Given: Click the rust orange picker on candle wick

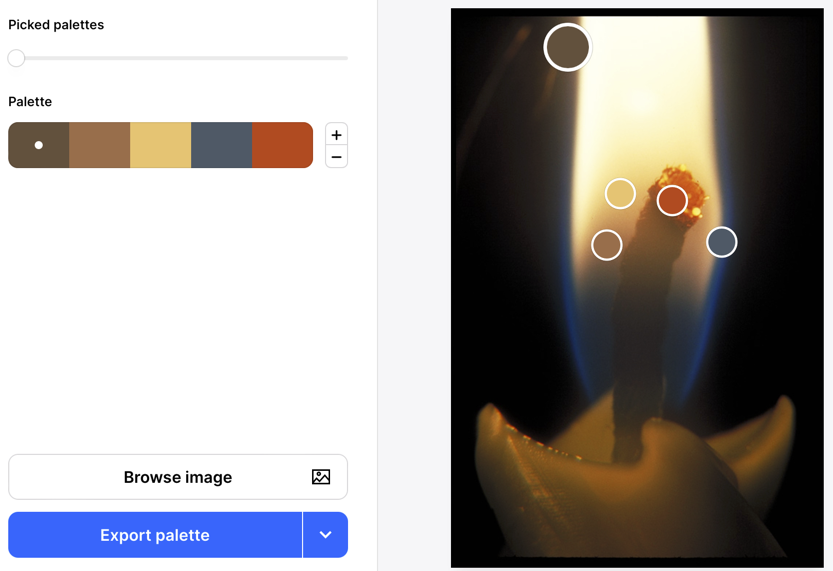Looking at the screenshot, I should pyautogui.click(x=672, y=200).
